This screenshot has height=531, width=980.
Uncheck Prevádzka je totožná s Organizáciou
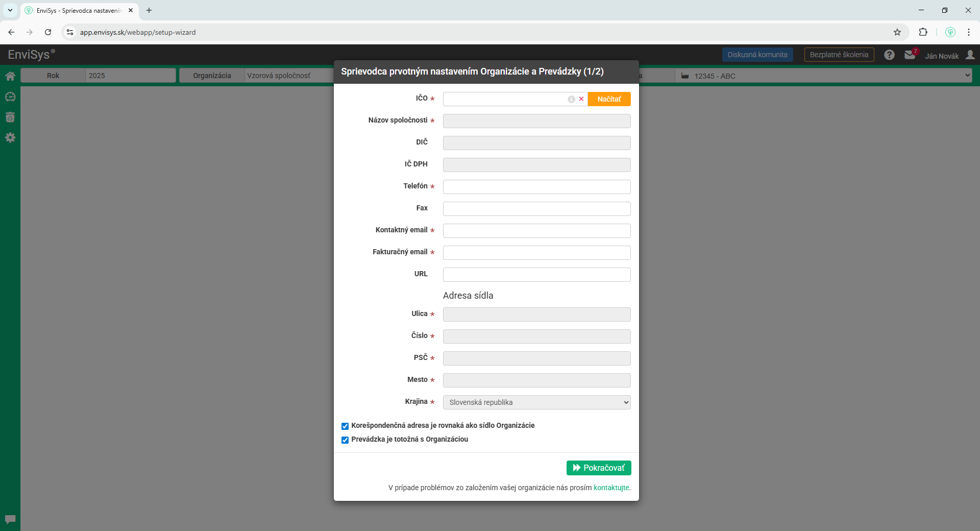(345, 440)
